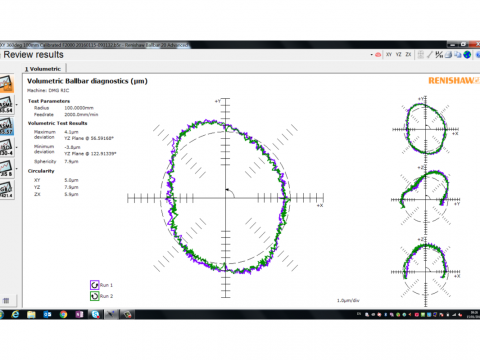Toggle Run 1 trace visibility in legend

point(95,285)
